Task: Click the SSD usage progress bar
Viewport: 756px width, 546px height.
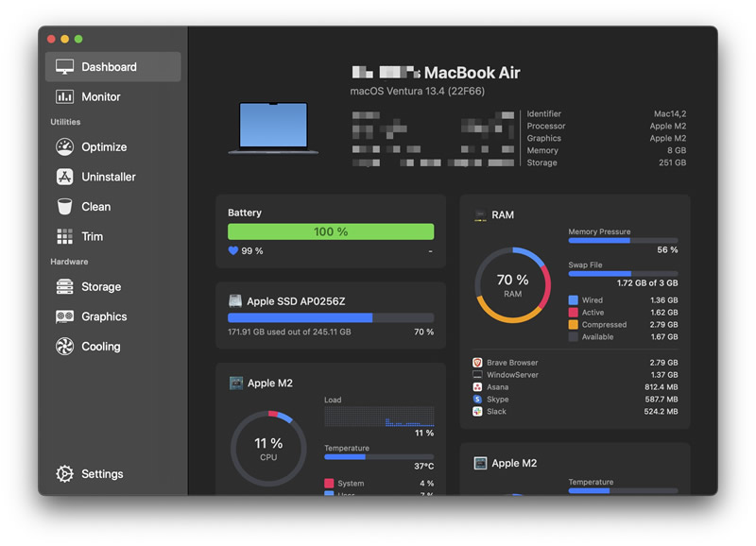Action: [331, 317]
